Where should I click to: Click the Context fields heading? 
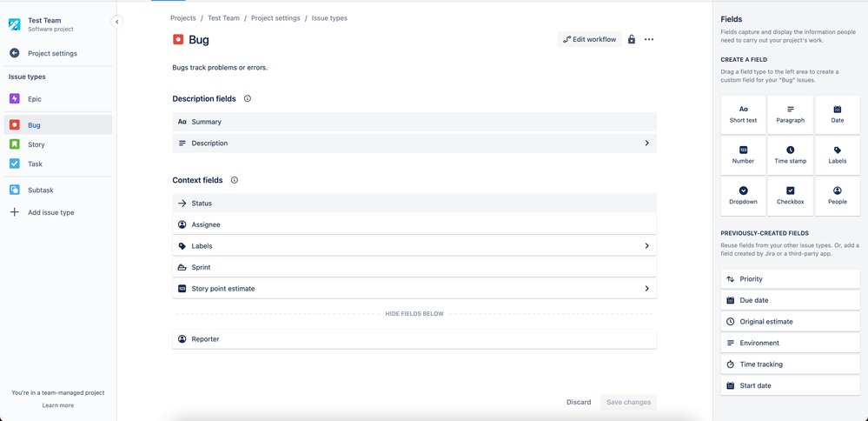tap(197, 180)
